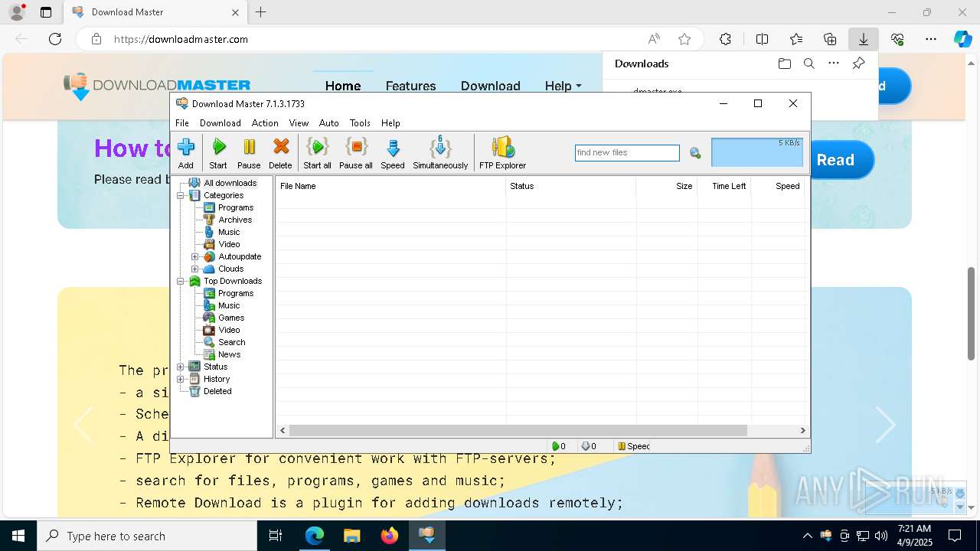Open Firefox from the taskbar
980x551 pixels.
click(x=390, y=536)
